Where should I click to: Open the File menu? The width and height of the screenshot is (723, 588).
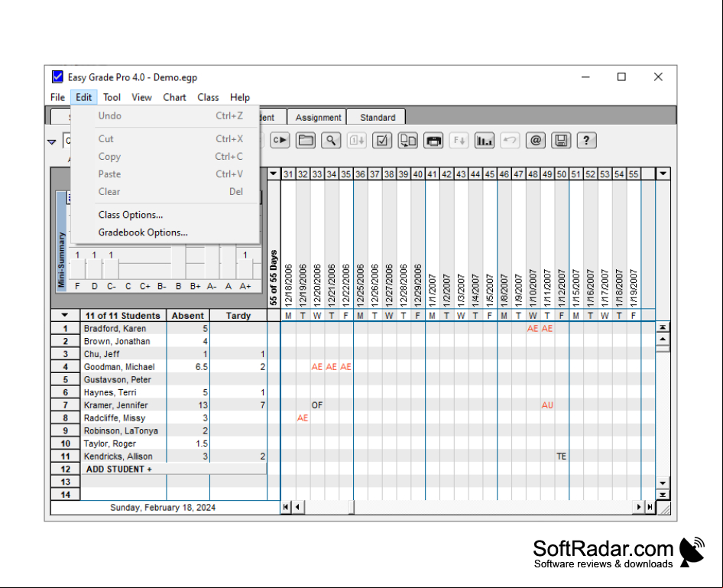point(57,97)
